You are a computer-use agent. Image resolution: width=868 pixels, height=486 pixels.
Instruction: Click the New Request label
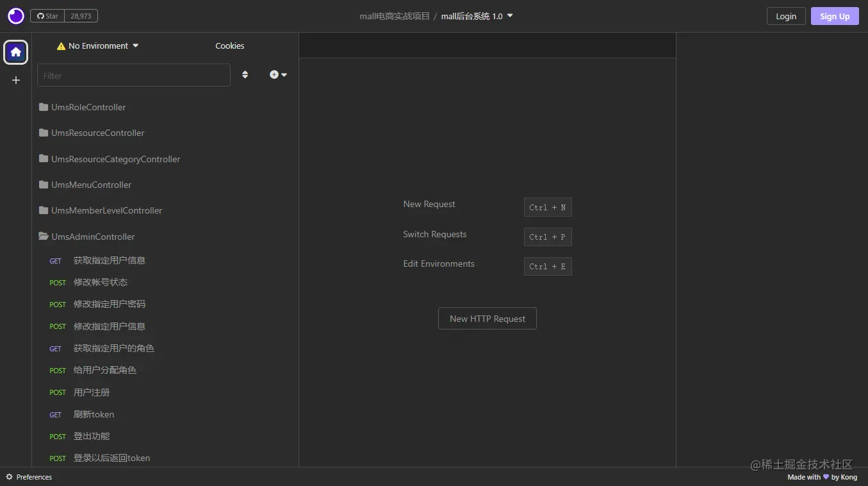click(x=429, y=204)
